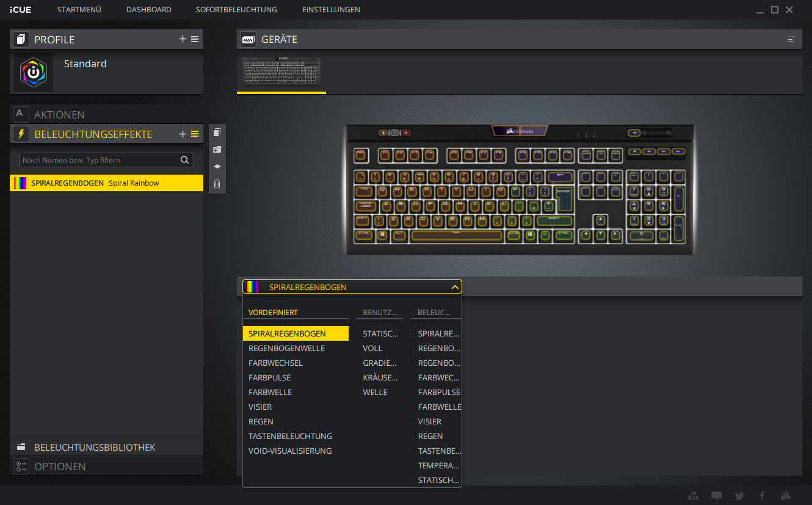The width and height of the screenshot is (812, 505).
Task: Select the Standard profile hexagon icon
Action: click(34, 72)
